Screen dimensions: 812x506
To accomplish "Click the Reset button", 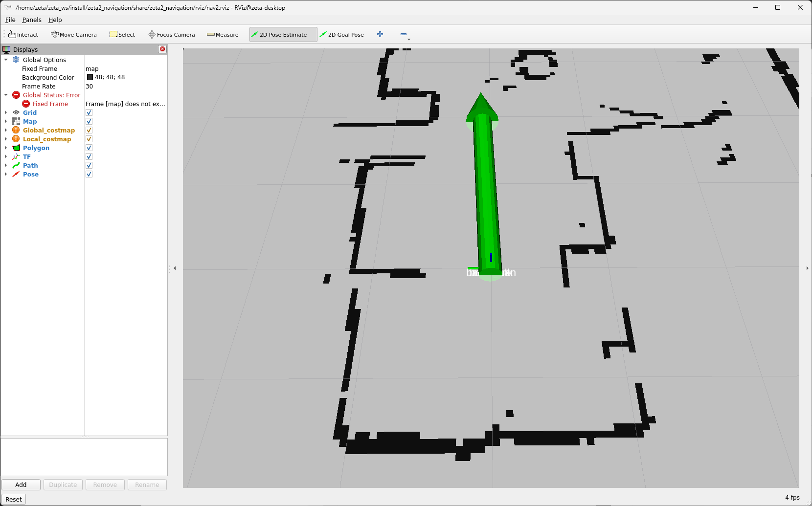I will (14, 499).
